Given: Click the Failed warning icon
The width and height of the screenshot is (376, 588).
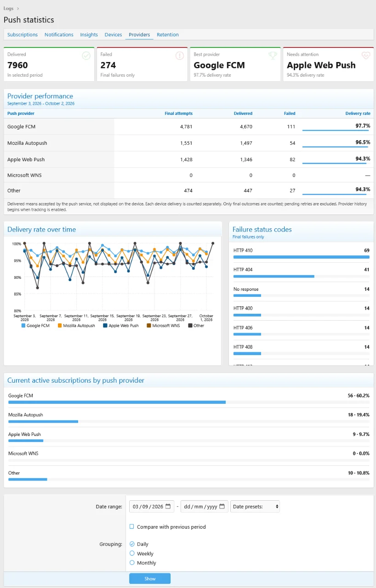Looking at the screenshot, I should click(x=179, y=56).
